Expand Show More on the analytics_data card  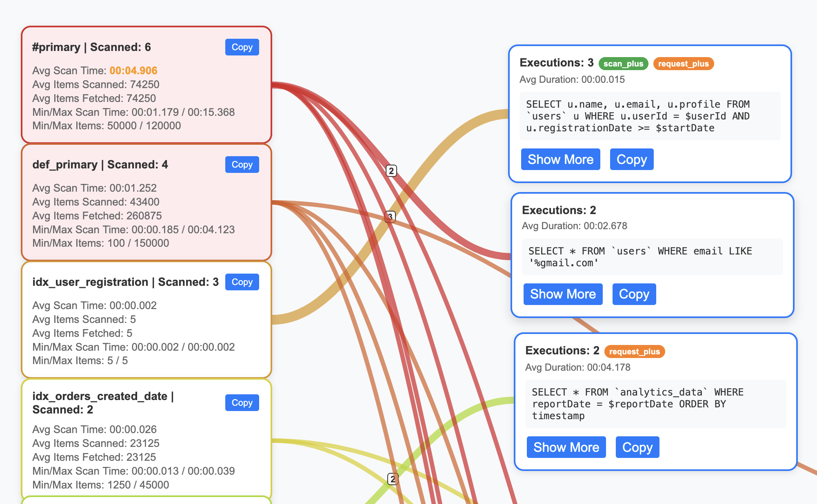[566, 447]
